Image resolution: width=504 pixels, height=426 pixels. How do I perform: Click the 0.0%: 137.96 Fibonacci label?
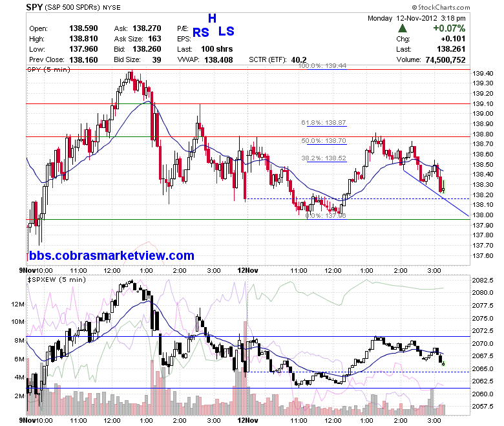pyautogui.click(x=326, y=215)
